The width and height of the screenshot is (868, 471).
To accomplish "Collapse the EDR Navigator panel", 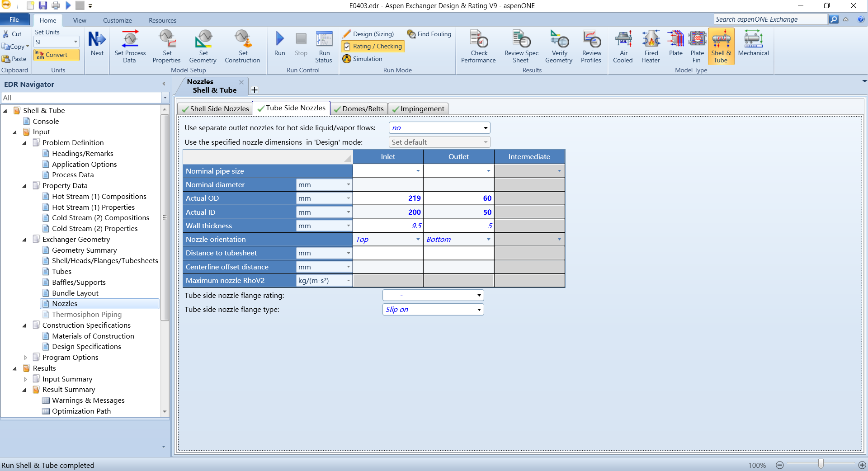I will pos(164,84).
